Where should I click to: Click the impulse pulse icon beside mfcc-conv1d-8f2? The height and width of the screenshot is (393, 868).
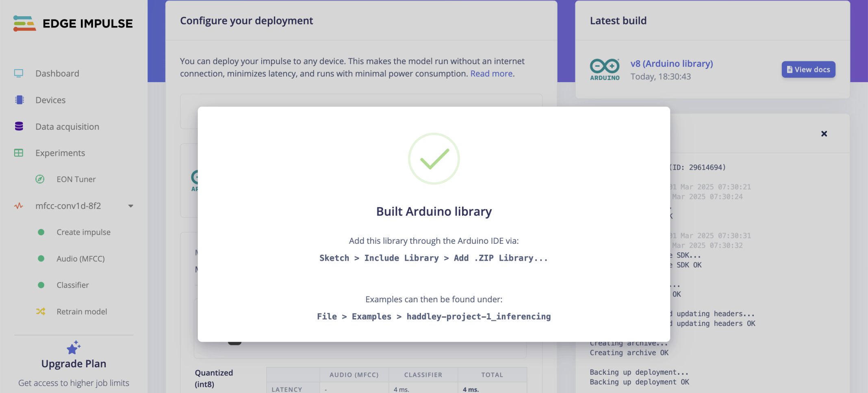(19, 206)
